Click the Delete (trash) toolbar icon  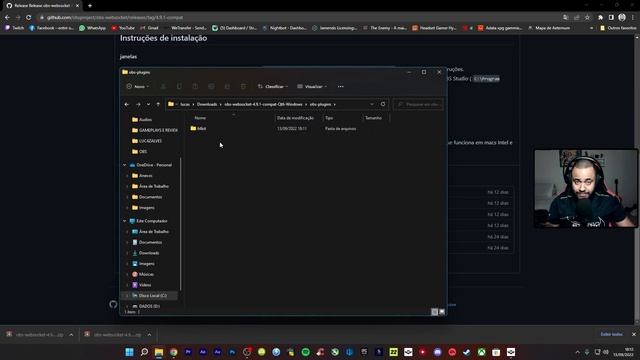pyautogui.click(x=243, y=87)
